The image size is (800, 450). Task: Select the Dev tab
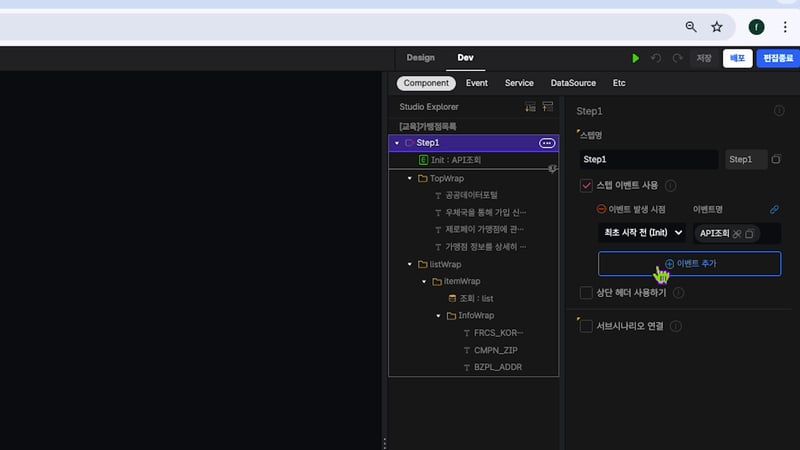[x=465, y=58]
